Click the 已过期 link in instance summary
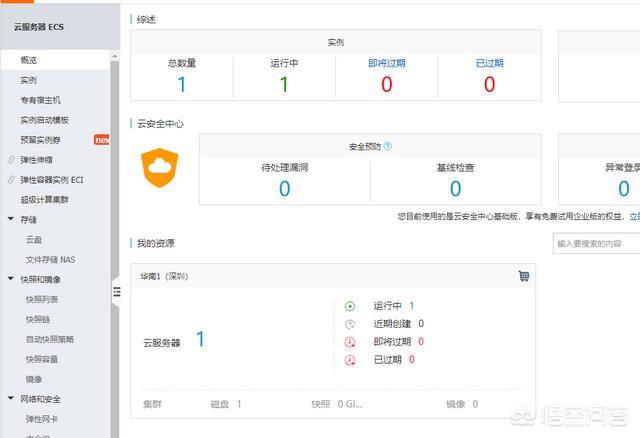This screenshot has width=640, height=438. 489,63
